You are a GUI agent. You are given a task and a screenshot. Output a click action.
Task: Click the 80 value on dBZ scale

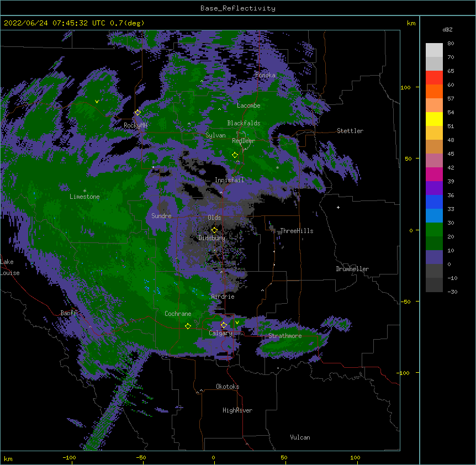451,44
